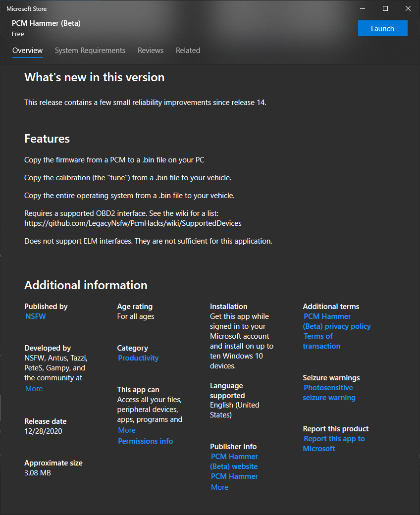The height and width of the screenshot is (515, 420).
Task: Select the Overview tab
Action: click(28, 50)
